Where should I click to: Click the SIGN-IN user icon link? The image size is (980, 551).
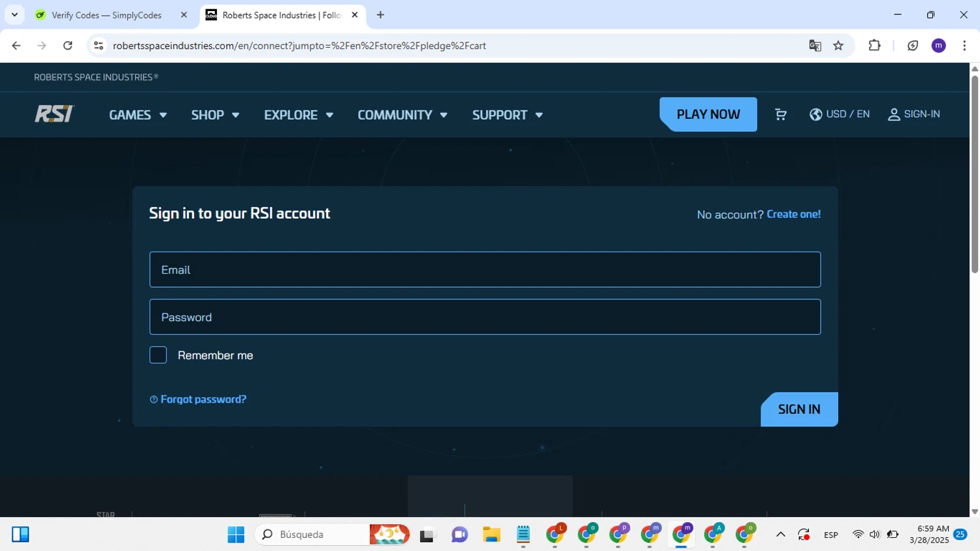[x=914, y=114]
